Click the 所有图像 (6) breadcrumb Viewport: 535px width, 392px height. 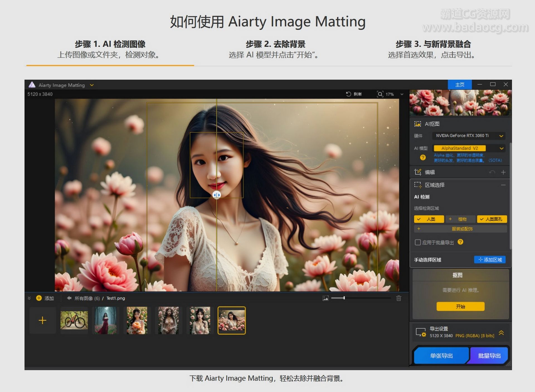pos(87,298)
